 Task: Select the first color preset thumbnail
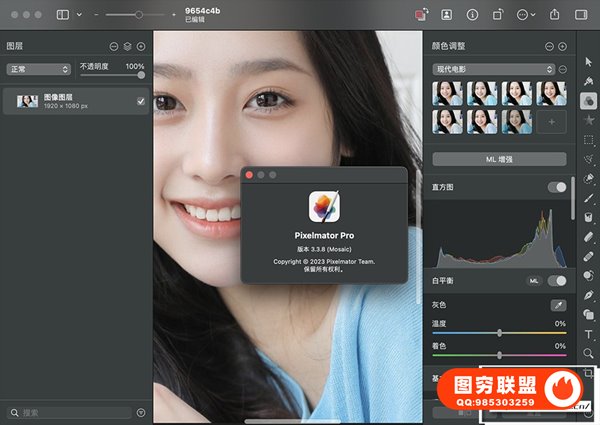click(x=446, y=92)
